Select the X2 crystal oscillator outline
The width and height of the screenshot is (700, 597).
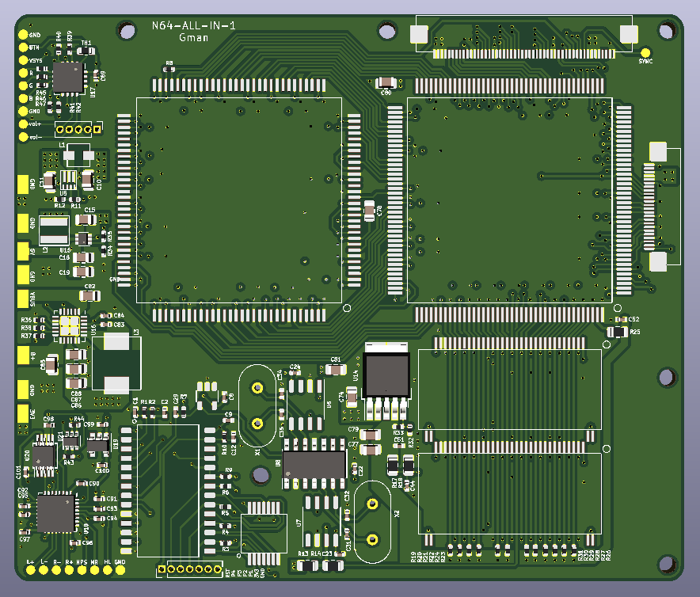pyautogui.click(x=372, y=522)
